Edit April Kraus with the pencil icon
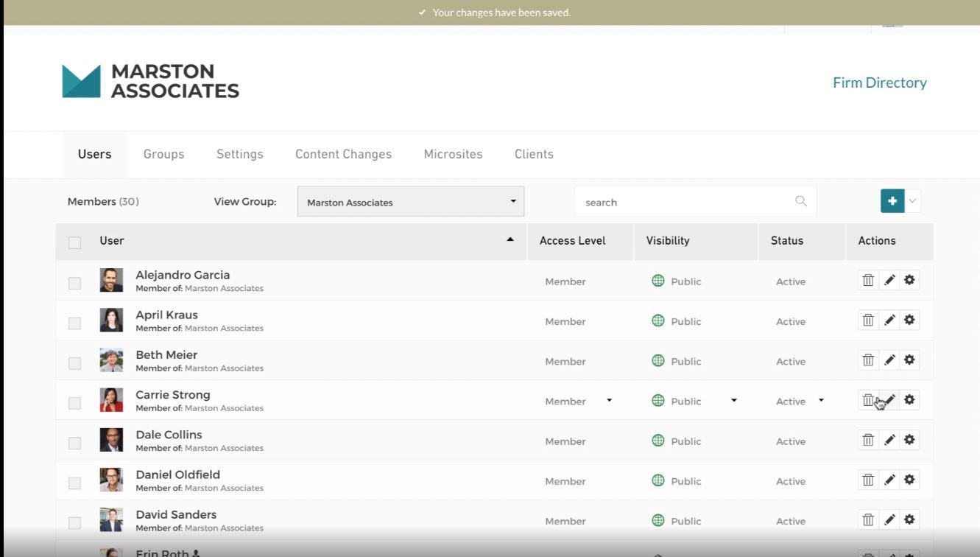Viewport: 980px width, 557px height. tap(889, 319)
